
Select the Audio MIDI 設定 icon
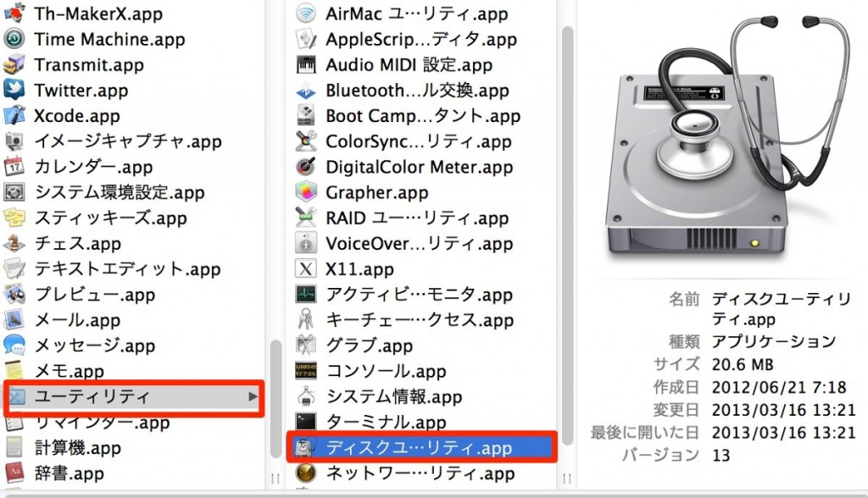coord(305,64)
